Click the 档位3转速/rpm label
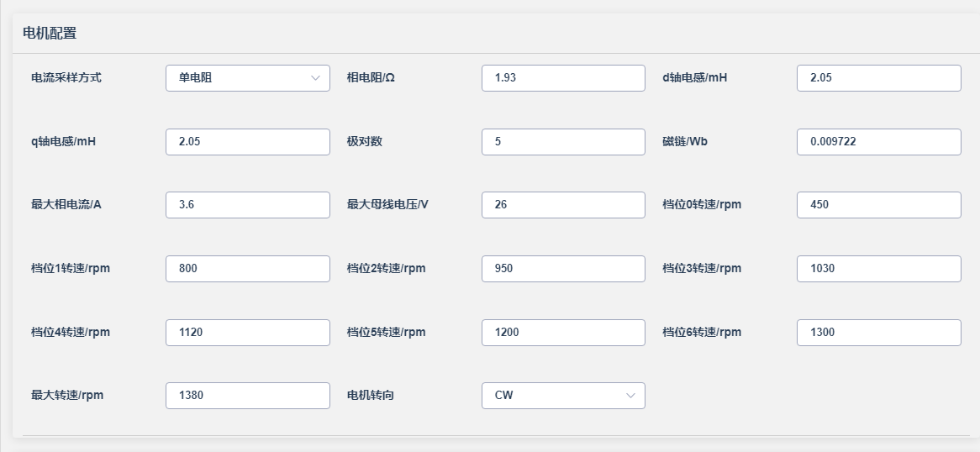 (x=702, y=269)
